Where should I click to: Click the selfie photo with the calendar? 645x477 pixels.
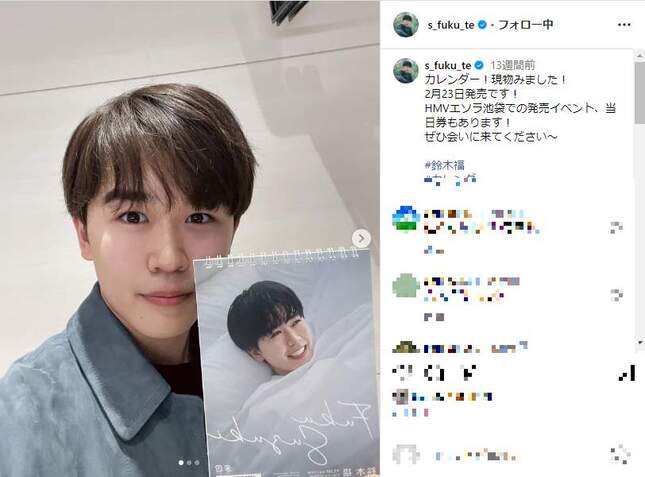[x=190, y=238]
